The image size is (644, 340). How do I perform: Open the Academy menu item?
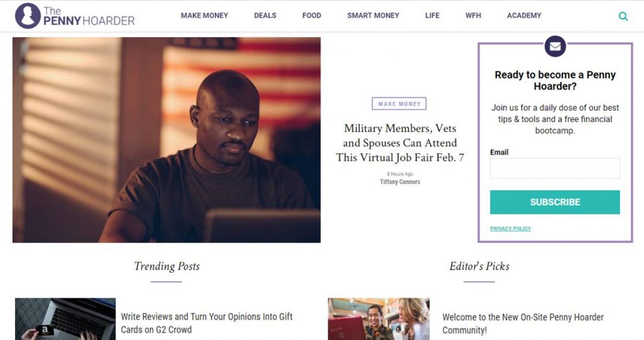[x=524, y=16]
